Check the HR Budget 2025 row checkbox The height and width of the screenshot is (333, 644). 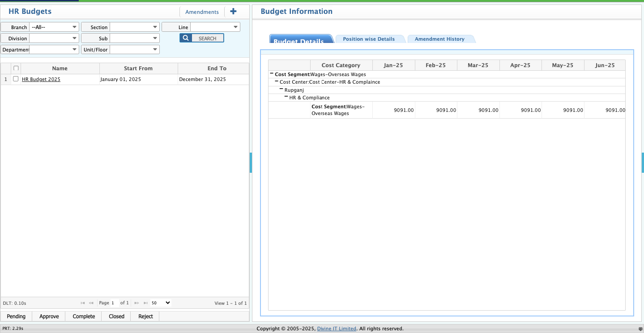16,79
